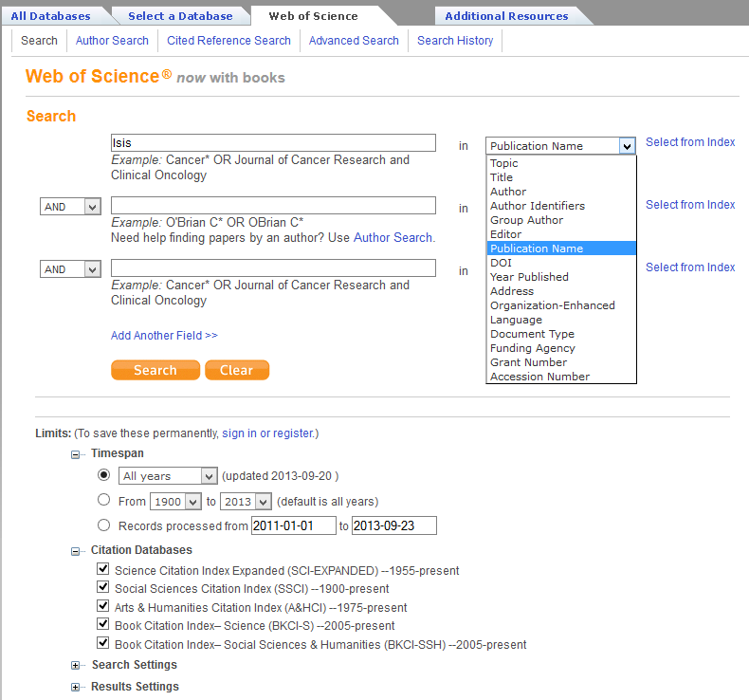This screenshot has height=700, width=749.
Task: Choose Accession Number in the field list
Action: click(x=561, y=377)
